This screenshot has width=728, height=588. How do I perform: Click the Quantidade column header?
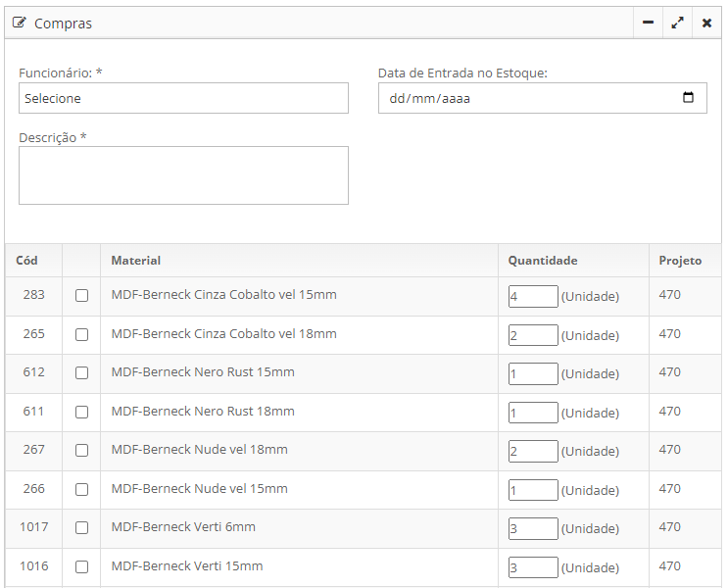tap(542, 261)
